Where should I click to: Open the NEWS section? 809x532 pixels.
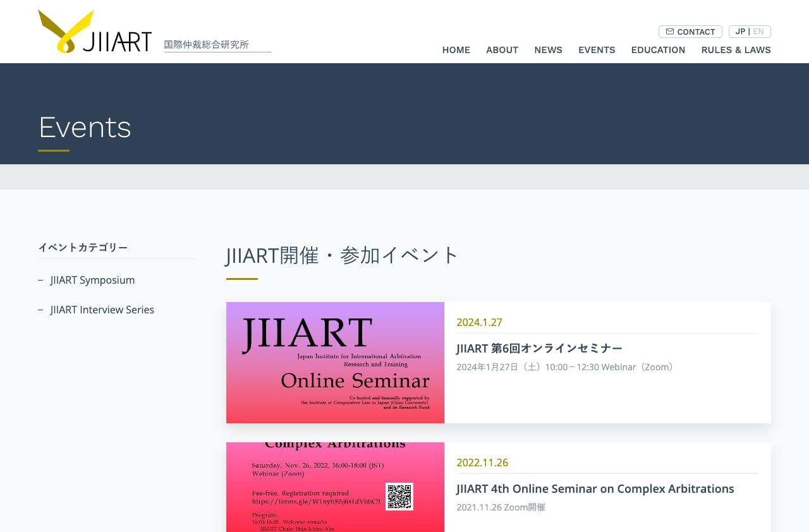(548, 50)
